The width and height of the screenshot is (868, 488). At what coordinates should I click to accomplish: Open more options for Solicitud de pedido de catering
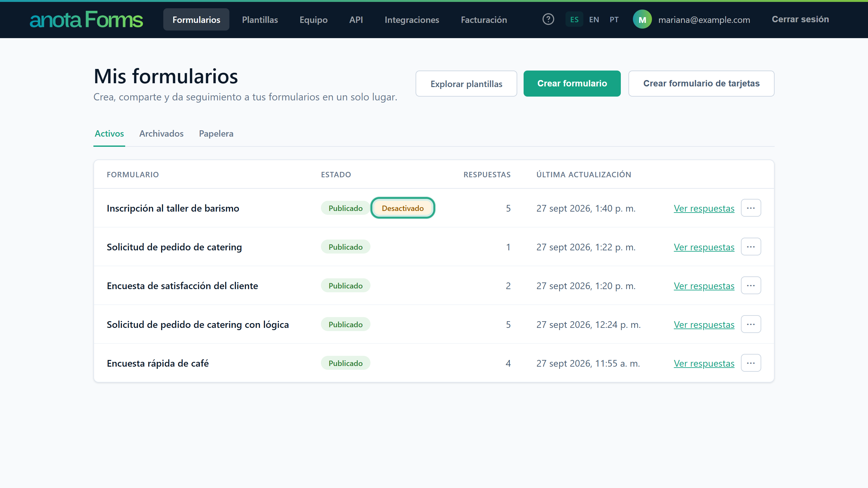point(751,247)
